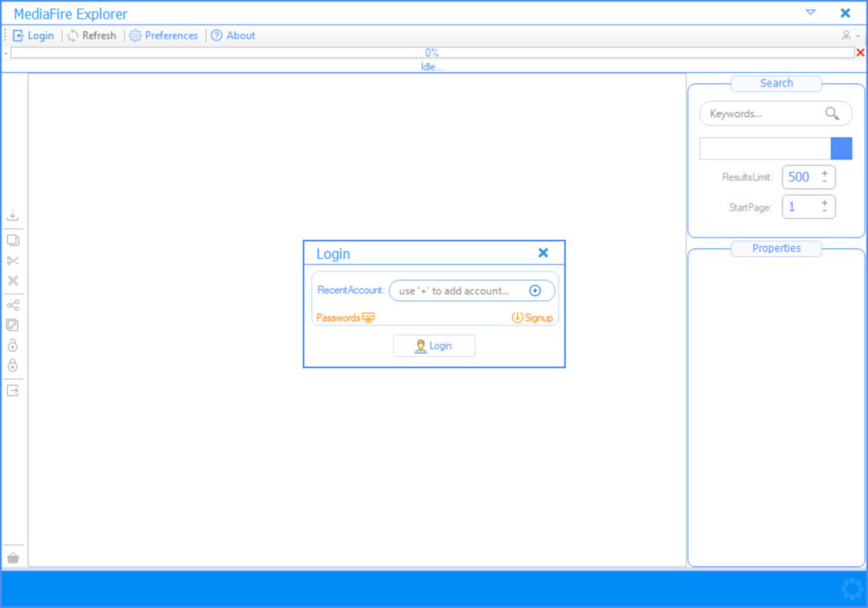
Task: Click the user account icon at top right
Action: click(846, 36)
